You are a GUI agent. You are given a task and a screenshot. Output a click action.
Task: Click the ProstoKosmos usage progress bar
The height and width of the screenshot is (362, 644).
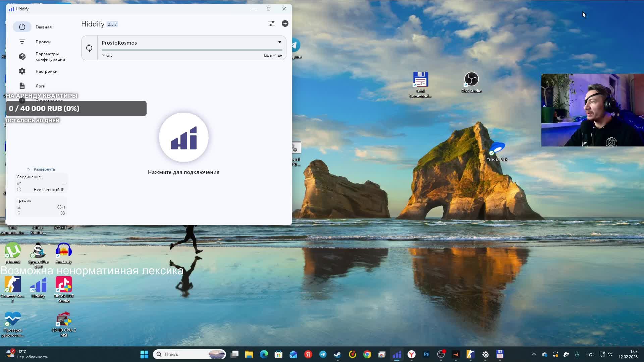(192, 50)
